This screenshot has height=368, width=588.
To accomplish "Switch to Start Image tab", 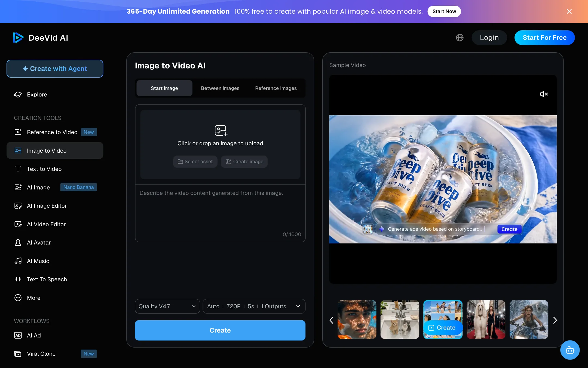I will 164,88.
